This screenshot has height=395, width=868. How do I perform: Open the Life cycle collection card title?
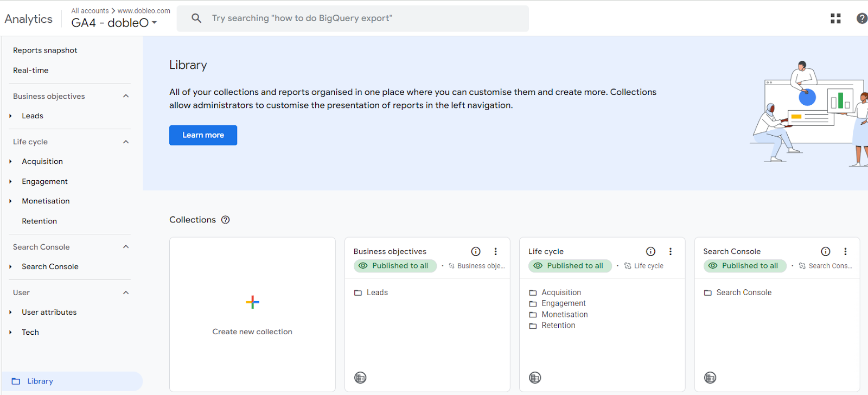click(546, 251)
